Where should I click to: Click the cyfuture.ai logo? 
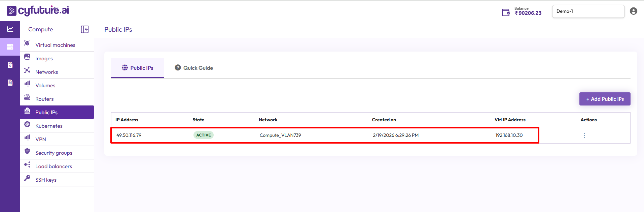38,11
